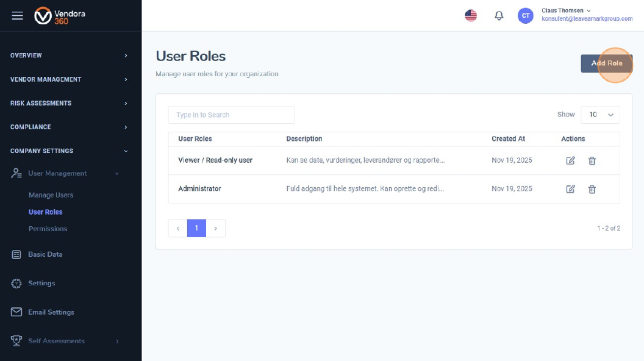Open the notifications bell

click(499, 16)
